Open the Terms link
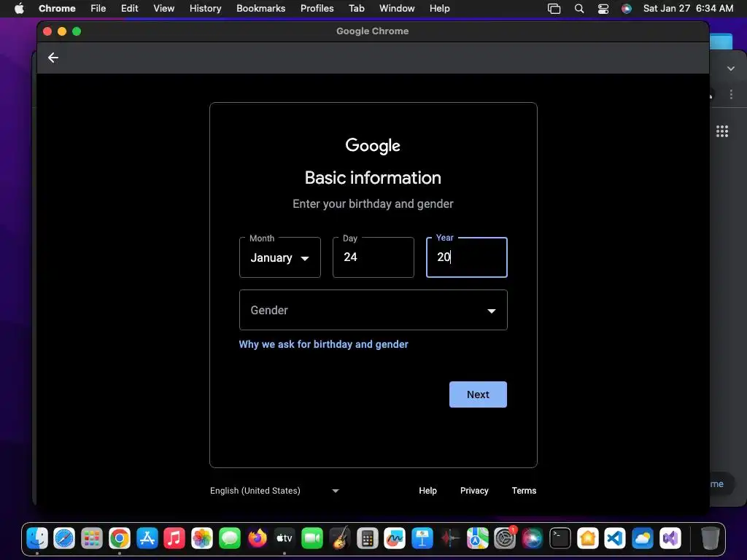Viewport: 747px width, 560px height. click(x=524, y=491)
